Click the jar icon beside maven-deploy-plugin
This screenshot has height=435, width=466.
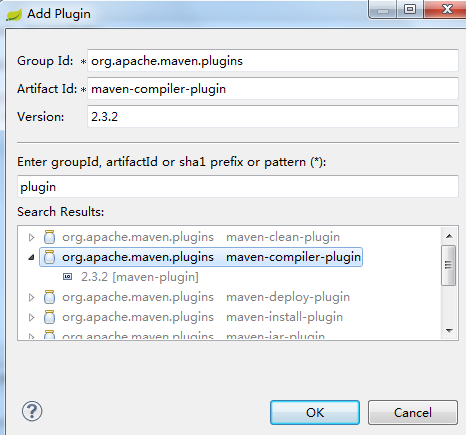pyautogui.click(x=49, y=297)
